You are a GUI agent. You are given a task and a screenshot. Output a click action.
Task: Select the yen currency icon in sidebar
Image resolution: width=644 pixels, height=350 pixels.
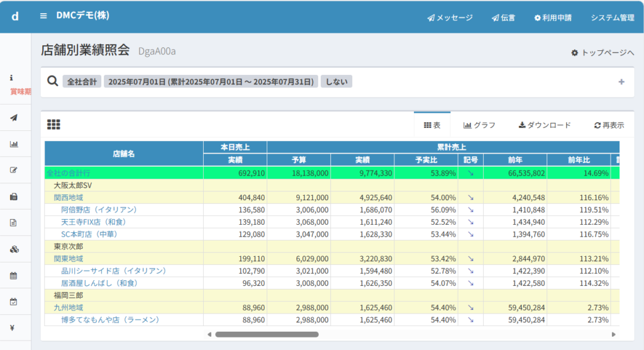14,327
